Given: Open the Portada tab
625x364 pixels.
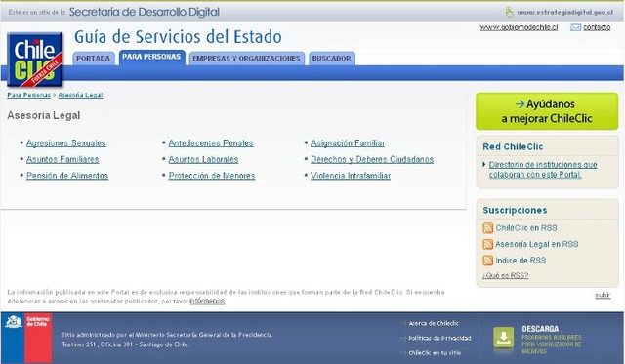Looking at the screenshot, I should tap(94, 59).
